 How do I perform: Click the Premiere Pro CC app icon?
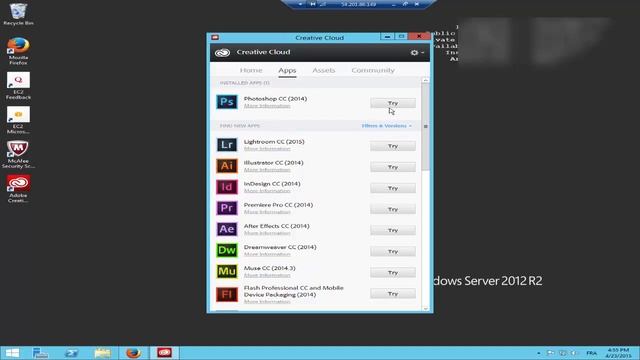[227, 208]
